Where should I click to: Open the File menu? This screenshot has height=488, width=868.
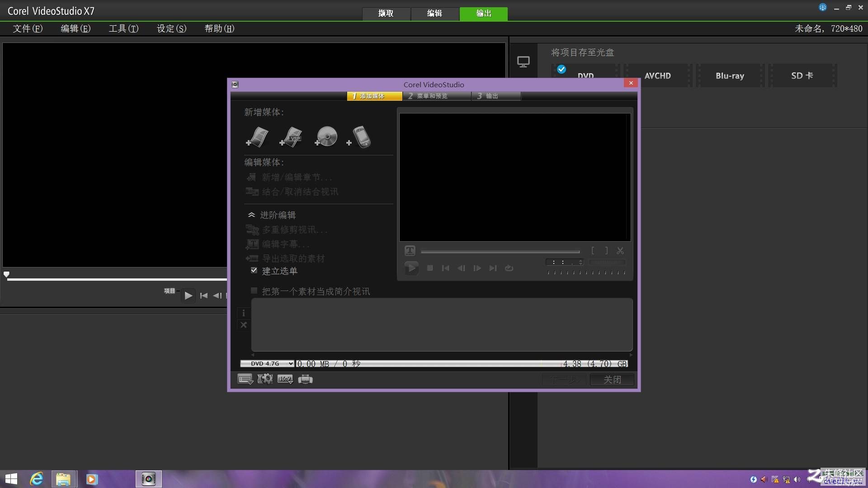click(28, 28)
